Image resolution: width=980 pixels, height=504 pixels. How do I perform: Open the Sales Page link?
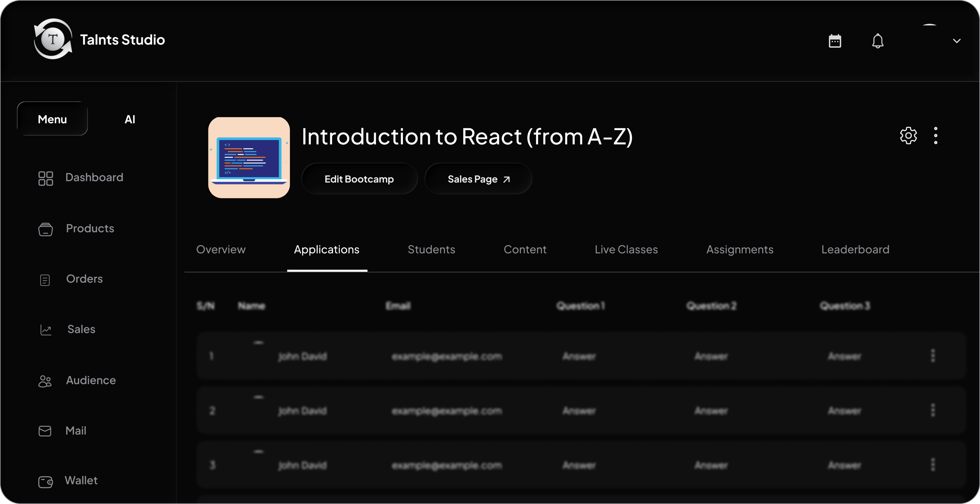(478, 179)
